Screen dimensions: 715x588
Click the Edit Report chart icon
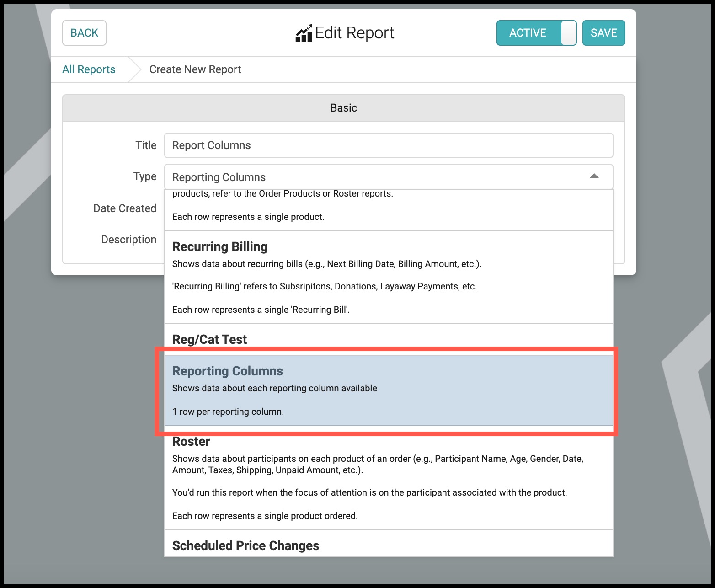pos(304,33)
